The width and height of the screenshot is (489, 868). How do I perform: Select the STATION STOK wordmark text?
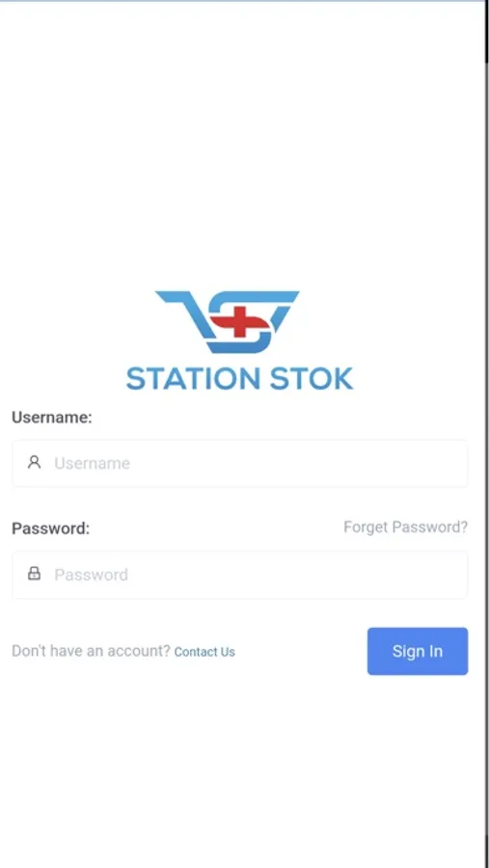240,379
